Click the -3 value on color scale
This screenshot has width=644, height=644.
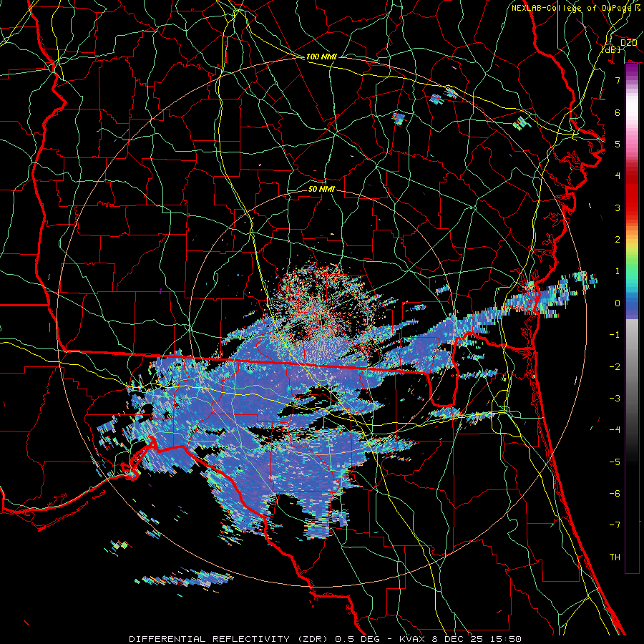coord(615,399)
